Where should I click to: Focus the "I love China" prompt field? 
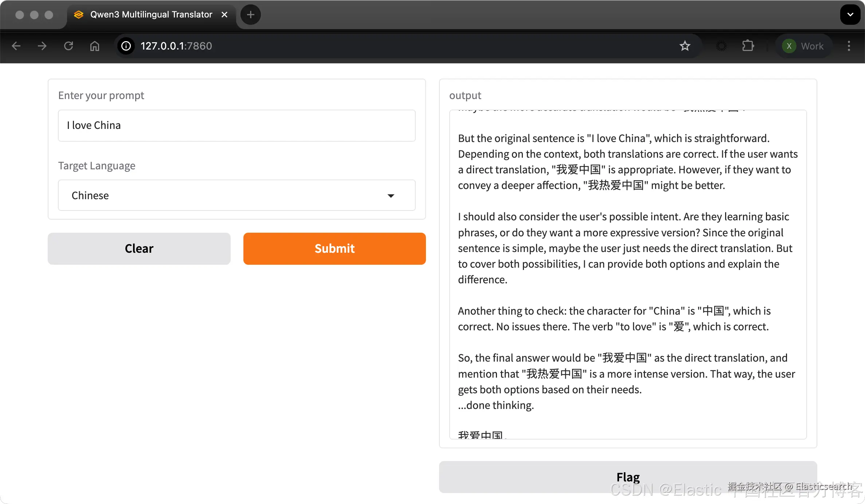(x=236, y=125)
